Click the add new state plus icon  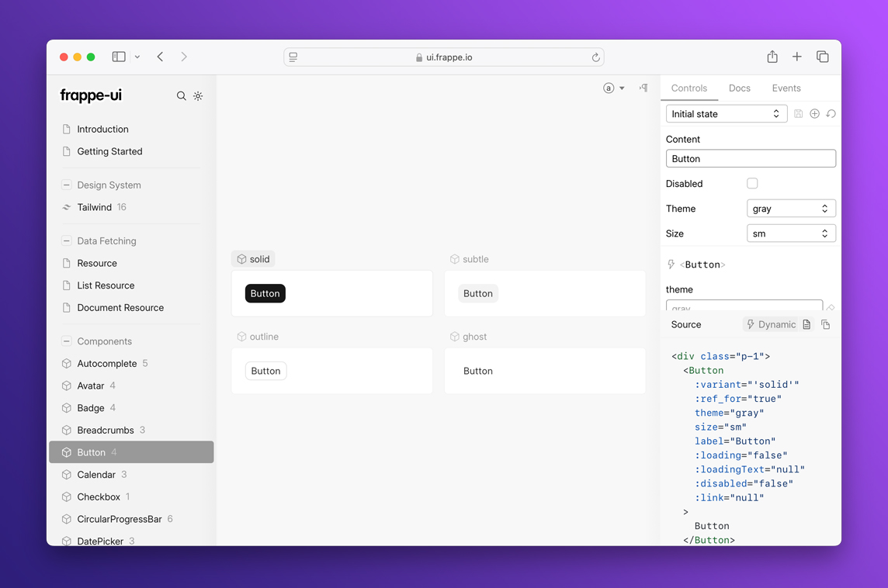(x=814, y=114)
